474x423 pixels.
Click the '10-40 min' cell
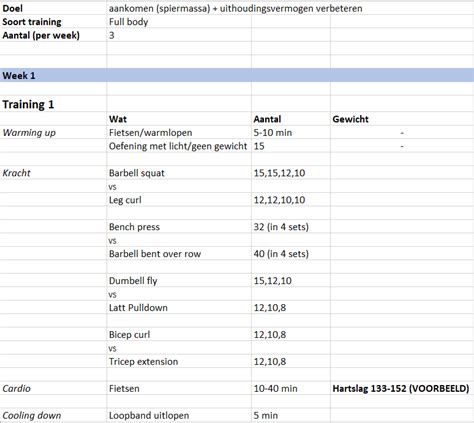(x=291, y=388)
